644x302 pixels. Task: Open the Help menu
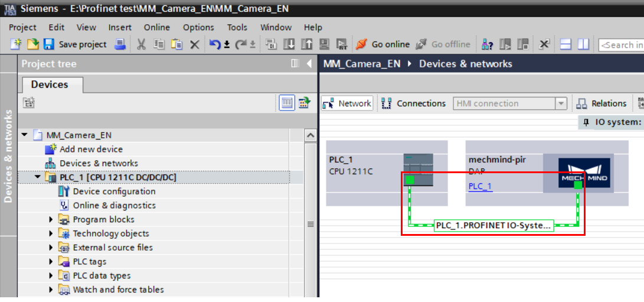313,28
